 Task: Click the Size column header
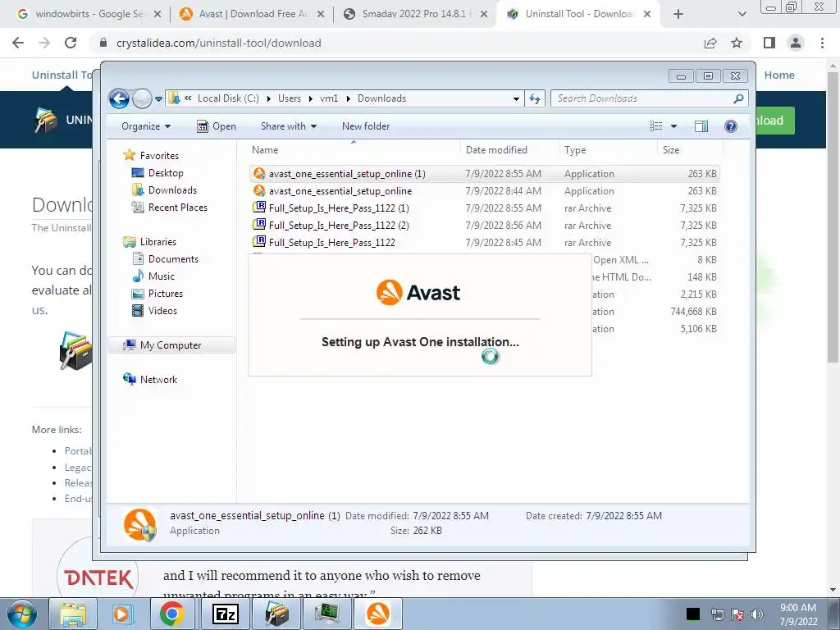tap(689, 150)
